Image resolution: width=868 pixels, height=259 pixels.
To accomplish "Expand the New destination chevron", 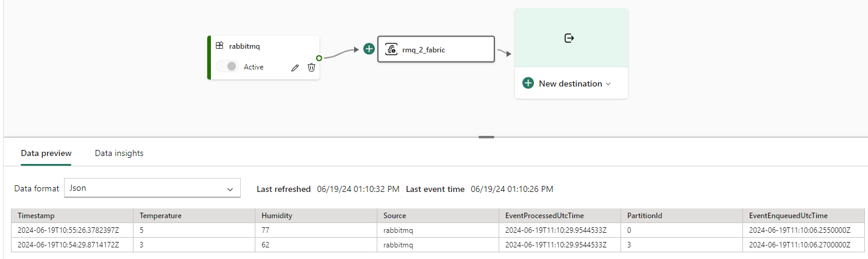I will 608,84.
